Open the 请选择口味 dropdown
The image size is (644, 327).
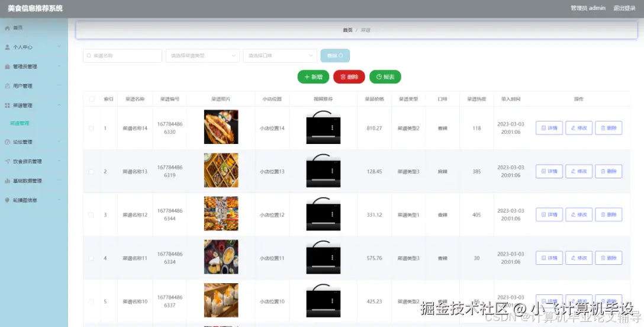pos(280,56)
